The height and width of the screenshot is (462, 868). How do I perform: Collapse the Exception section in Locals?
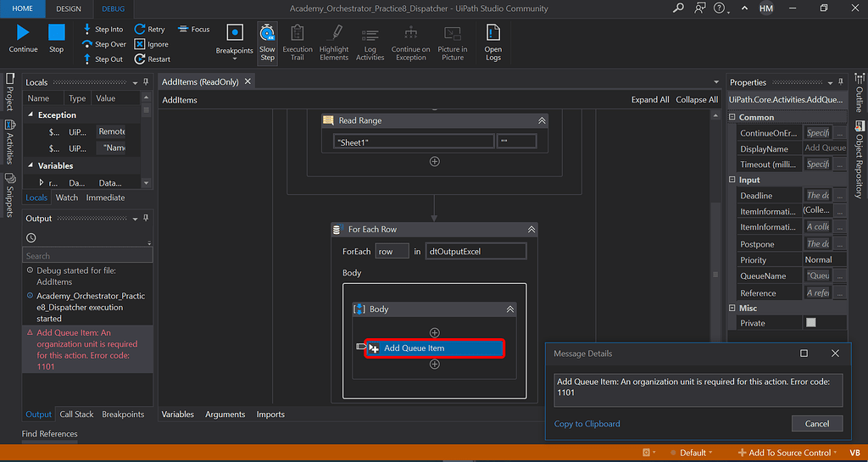click(31, 115)
